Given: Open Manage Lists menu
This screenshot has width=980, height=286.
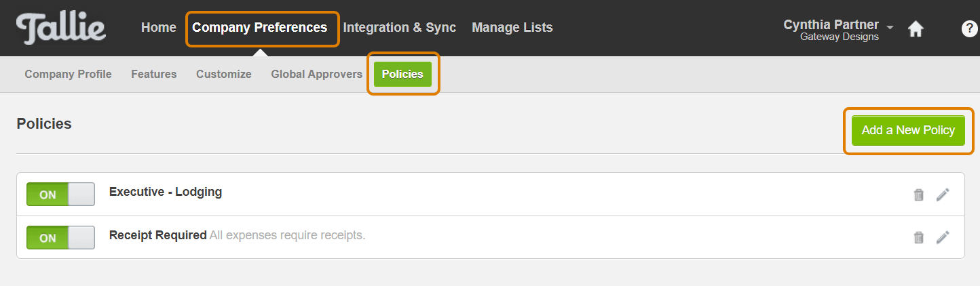Looking at the screenshot, I should coord(512,28).
